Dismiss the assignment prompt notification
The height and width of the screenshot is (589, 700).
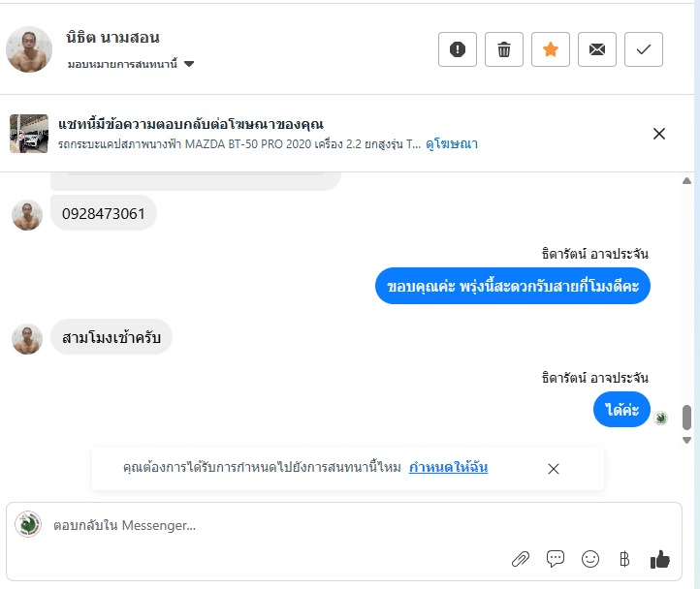[554, 469]
